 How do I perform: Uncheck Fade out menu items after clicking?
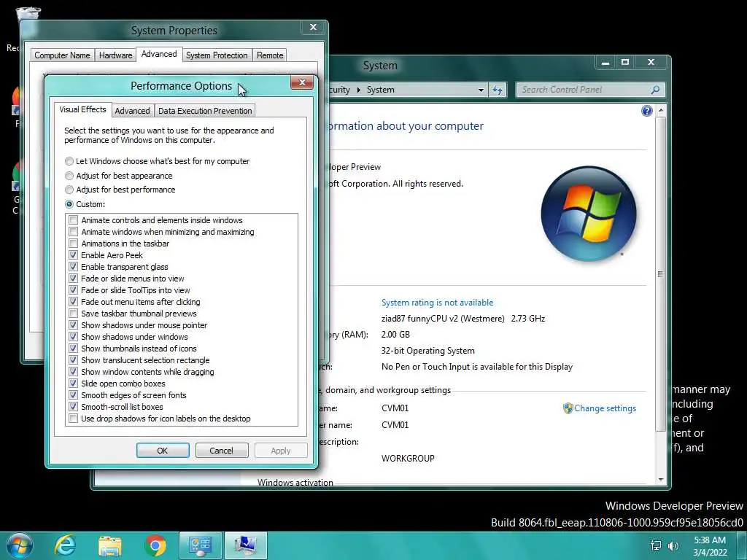[73, 302]
